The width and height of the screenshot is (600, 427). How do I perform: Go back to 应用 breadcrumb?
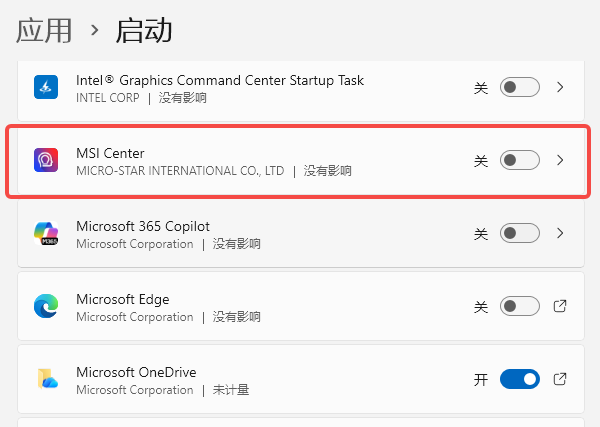click(45, 30)
